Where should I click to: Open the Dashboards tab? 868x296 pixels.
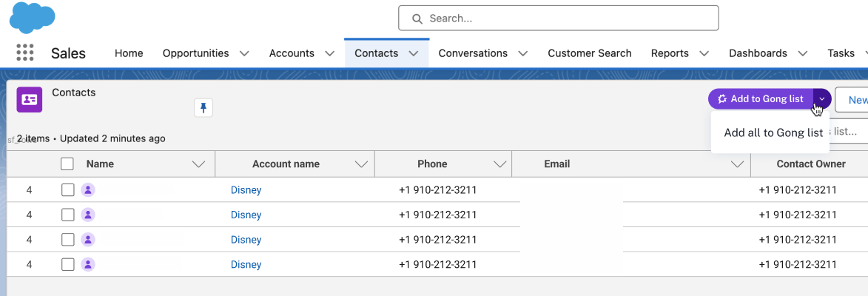tap(758, 53)
